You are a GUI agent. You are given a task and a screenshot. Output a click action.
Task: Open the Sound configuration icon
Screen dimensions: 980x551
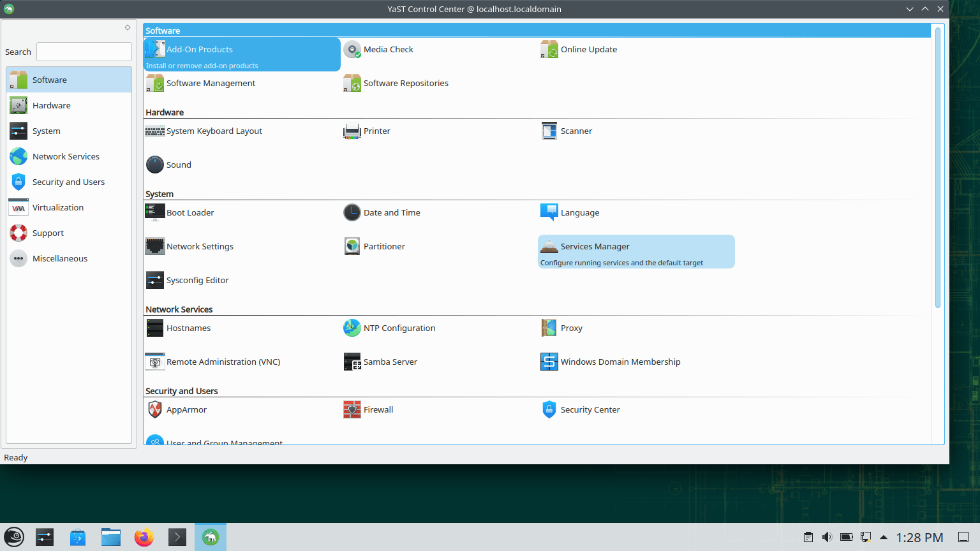coord(155,165)
